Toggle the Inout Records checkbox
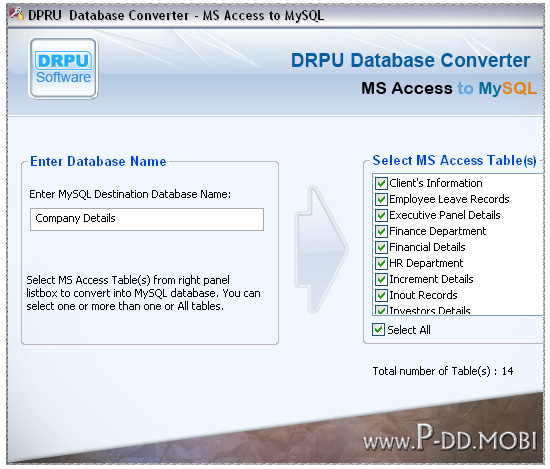This screenshot has width=550, height=469. pos(381,295)
